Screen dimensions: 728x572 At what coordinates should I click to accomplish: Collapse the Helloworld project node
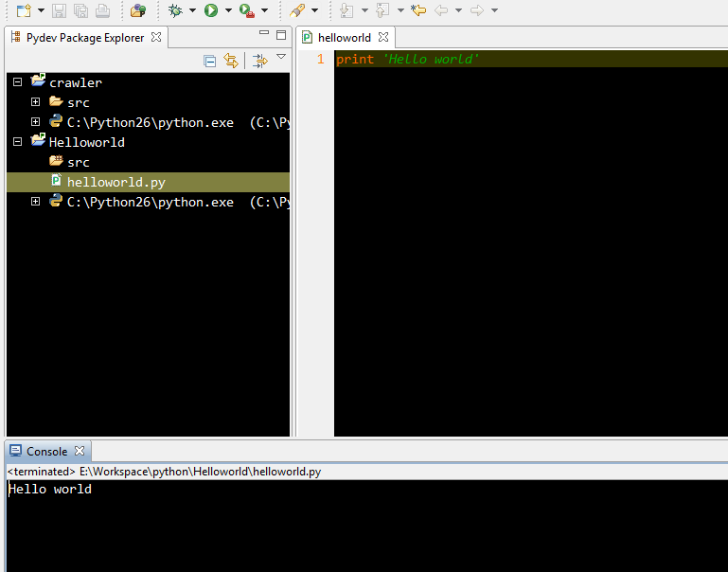(x=17, y=142)
